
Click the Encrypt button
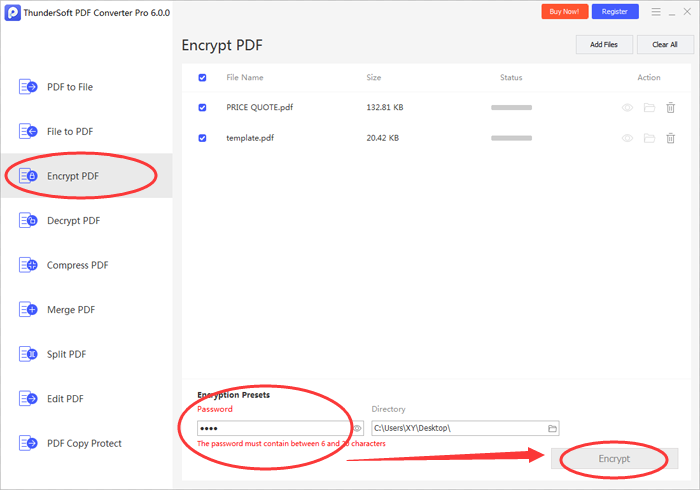point(614,459)
